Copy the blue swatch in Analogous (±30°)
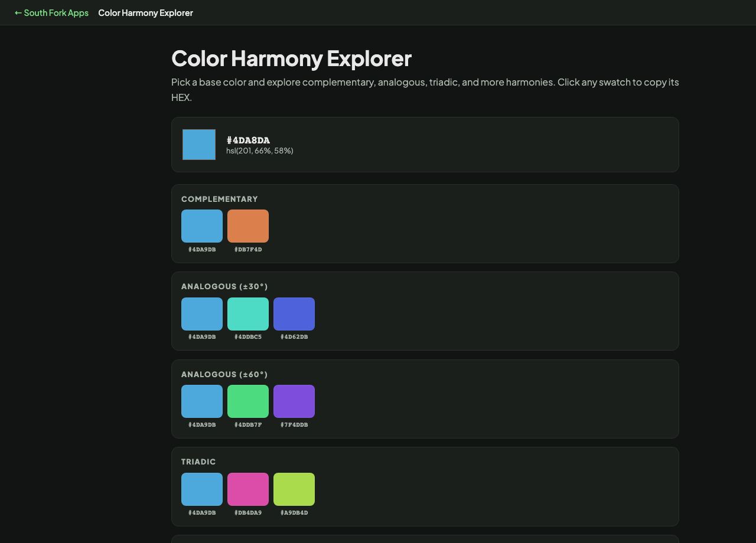756x543 pixels. click(202, 314)
